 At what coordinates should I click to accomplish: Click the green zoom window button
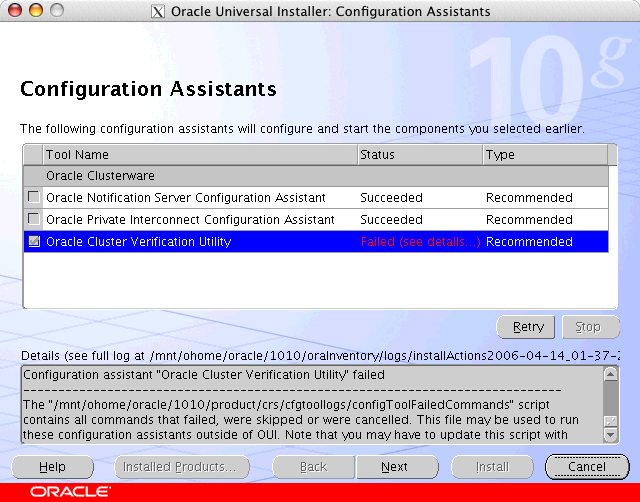point(55,12)
